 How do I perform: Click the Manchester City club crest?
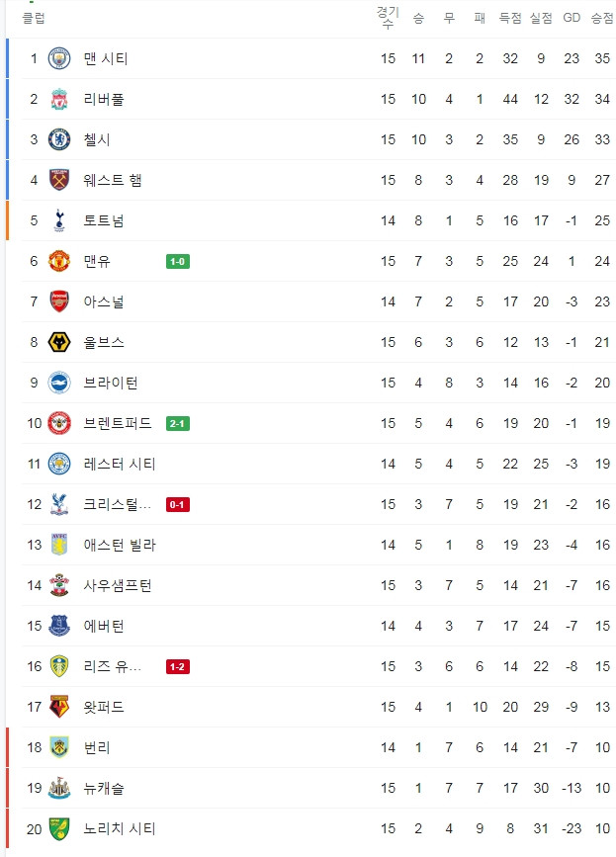tap(59, 58)
